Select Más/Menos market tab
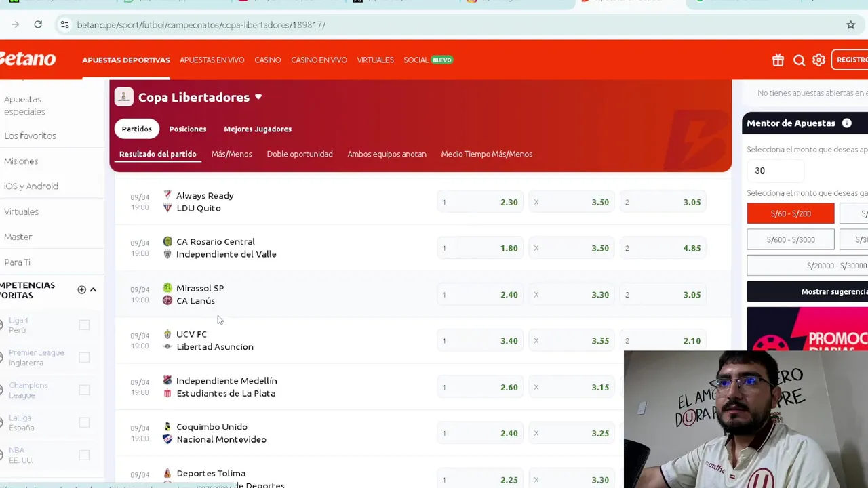 pos(231,154)
